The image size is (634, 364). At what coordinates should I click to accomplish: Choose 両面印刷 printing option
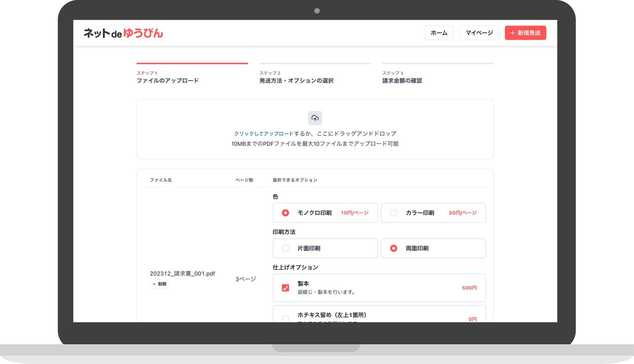pyautogui.click(x=393, y=248)
